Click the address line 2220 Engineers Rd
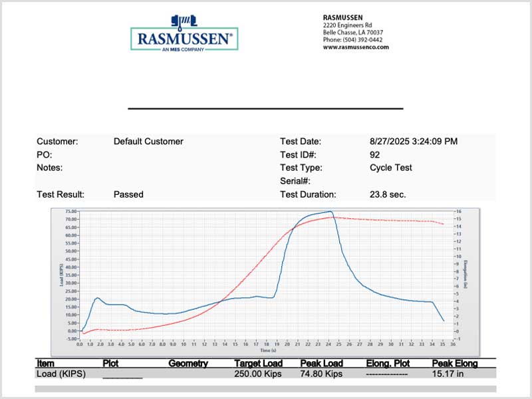The width and height of the screenshot is (532, 399). 347,25
